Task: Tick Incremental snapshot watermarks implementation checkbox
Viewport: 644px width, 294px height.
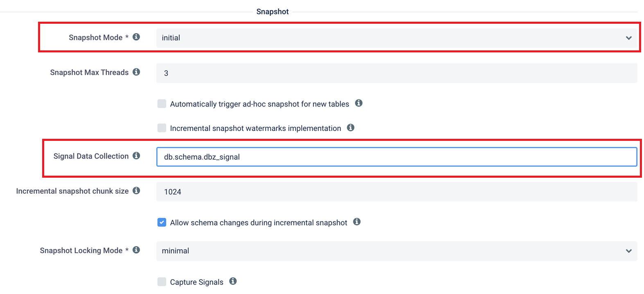Action: [162, 128]
